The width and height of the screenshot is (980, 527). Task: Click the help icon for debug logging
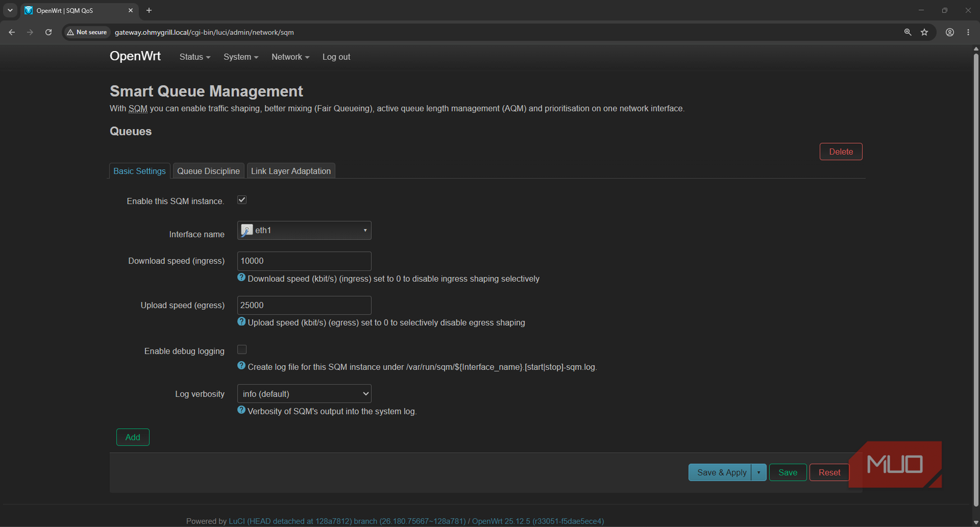point(241,366)
